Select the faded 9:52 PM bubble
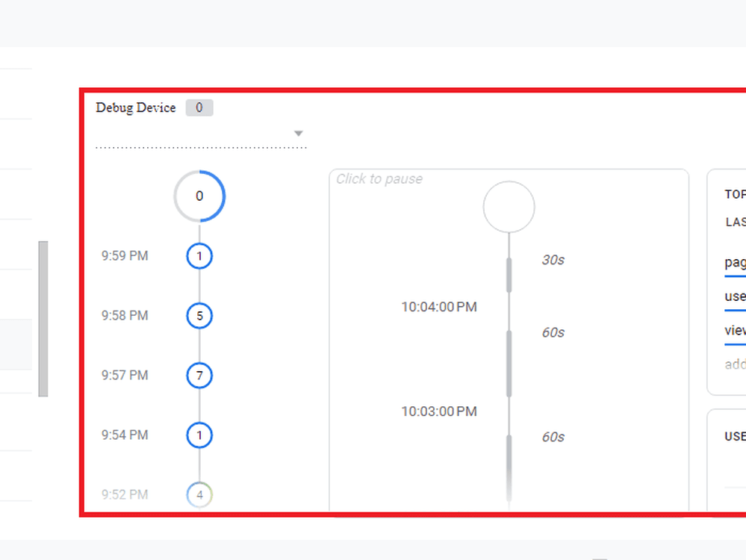 (x=199, y=495)
